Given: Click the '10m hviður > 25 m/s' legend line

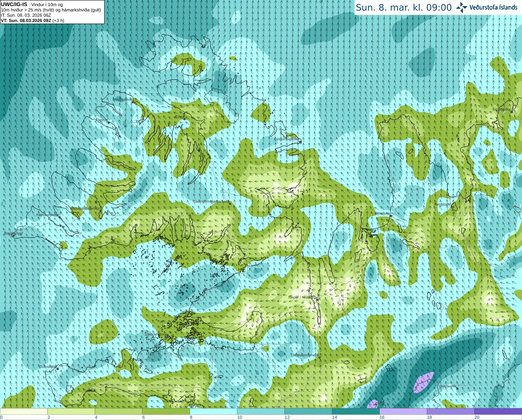Looking at the screenshot, I should pos(51,10).
